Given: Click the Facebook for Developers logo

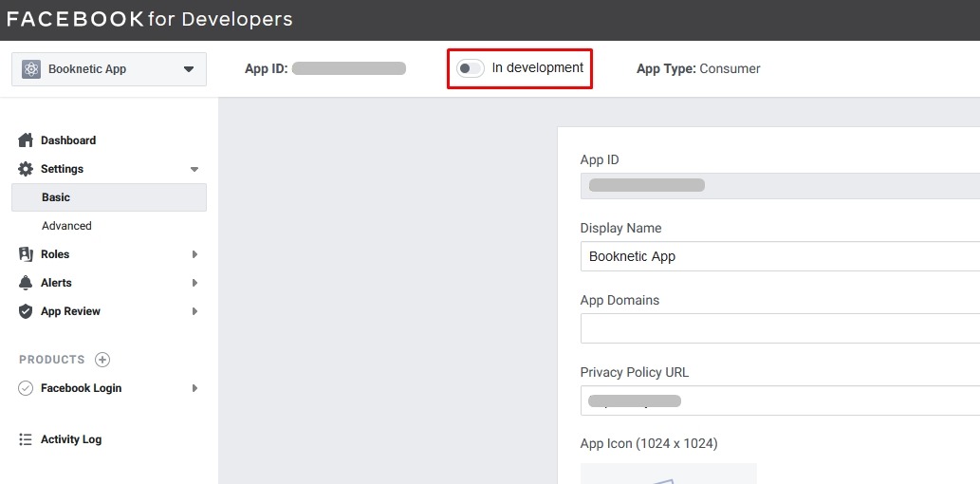Looking at the screenshot, I should tap(150, 19).
